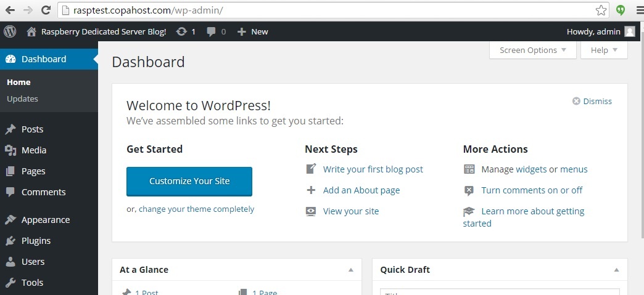
Task: Open Updates submenu item
Action: [x=22, y=99]
